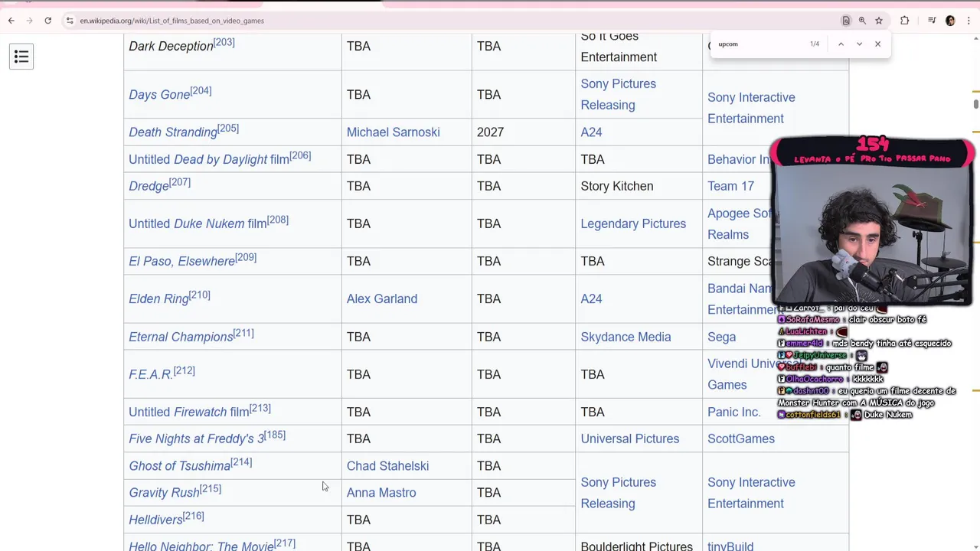Go back with the browser back arrow
This screenshot has height=551, width=980.
click(11, 21)
